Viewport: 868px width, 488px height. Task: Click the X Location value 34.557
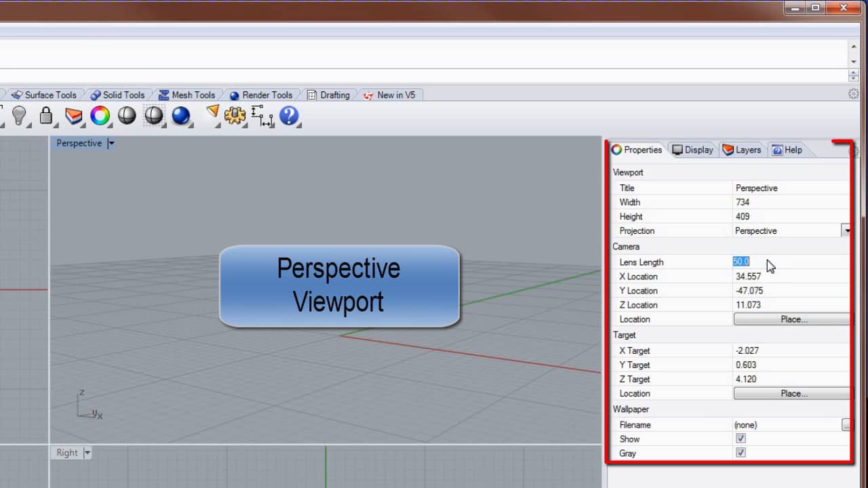coord(748,277)
